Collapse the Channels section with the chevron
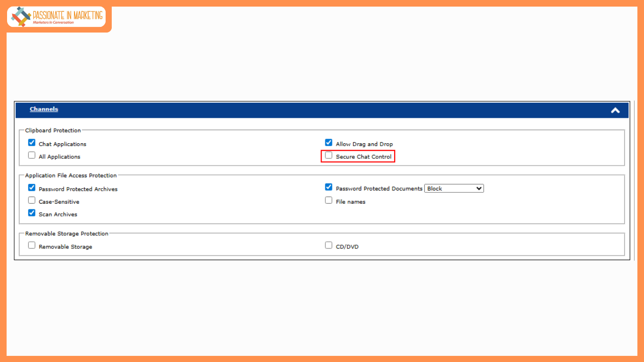 click(x=615, y=110)
